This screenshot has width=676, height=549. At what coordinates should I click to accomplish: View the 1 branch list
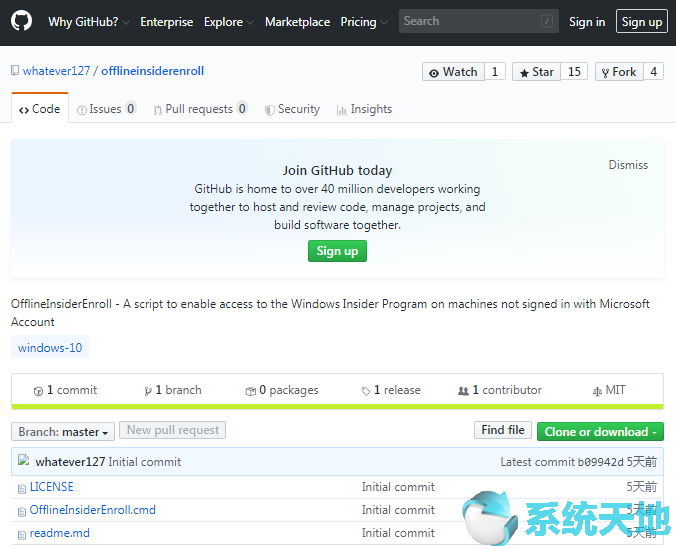[173, 390]
